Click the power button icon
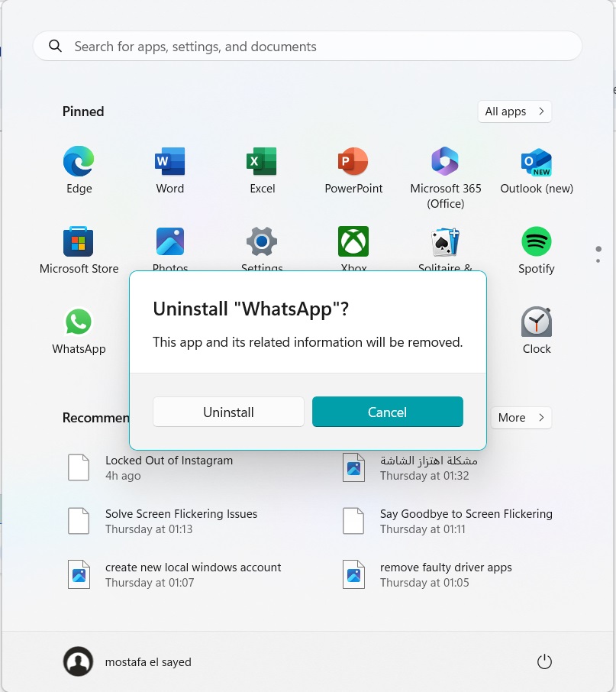Viewport: 616px width, 692px height. (x=544, y=661)
